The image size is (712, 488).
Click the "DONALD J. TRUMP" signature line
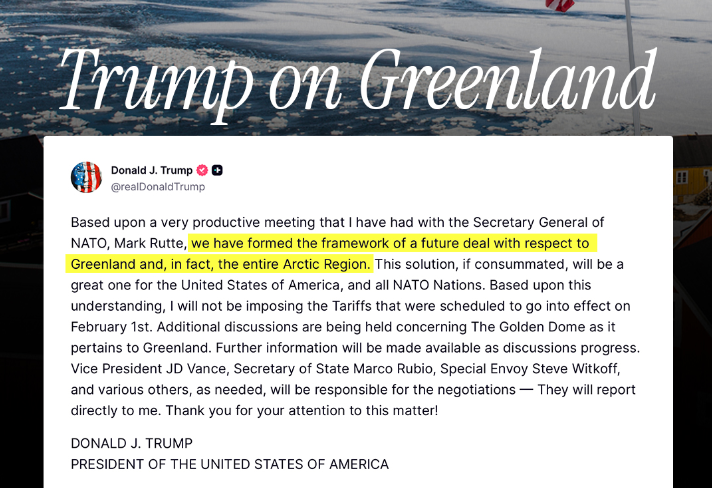point(131,443)
